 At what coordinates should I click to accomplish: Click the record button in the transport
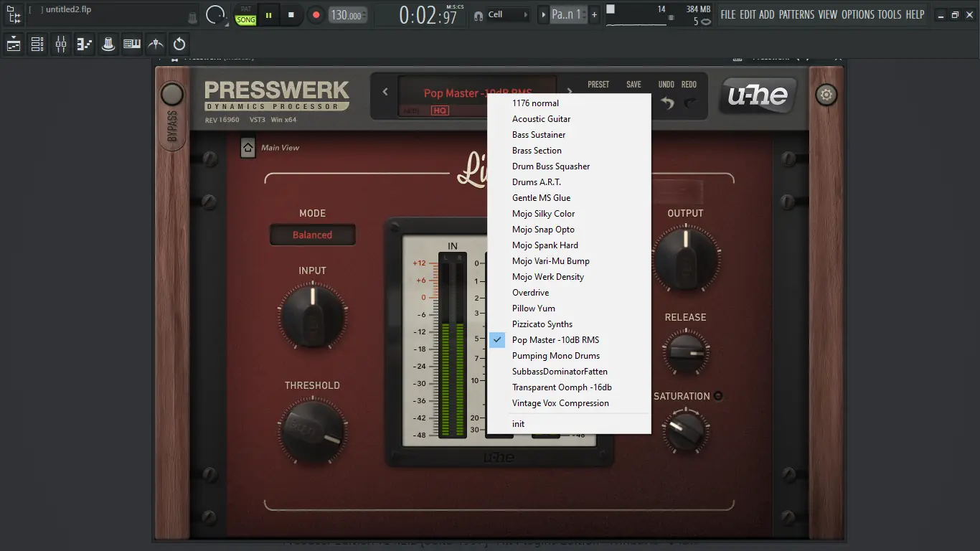pos(316,14)
